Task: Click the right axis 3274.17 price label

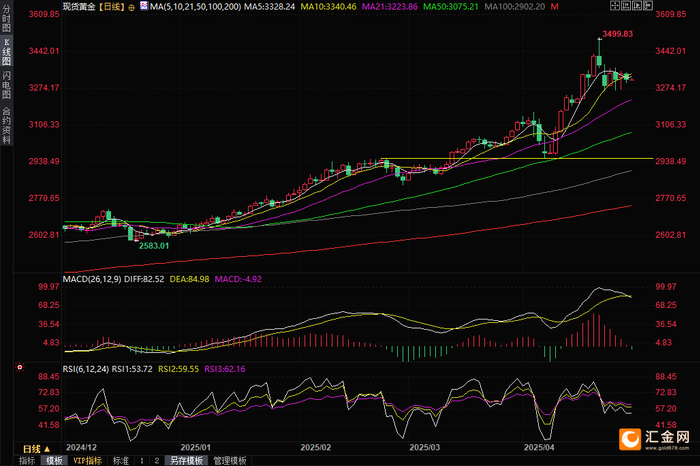Action: [671, 87]
